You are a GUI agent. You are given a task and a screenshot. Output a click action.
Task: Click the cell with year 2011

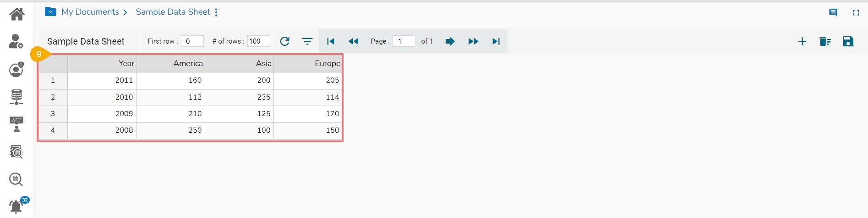[102, 80]
